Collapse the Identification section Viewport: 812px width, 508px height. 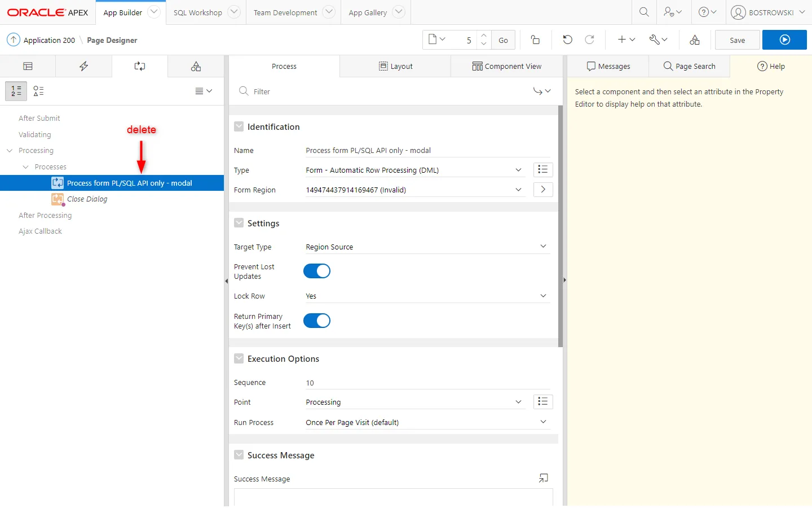[239, 127]
